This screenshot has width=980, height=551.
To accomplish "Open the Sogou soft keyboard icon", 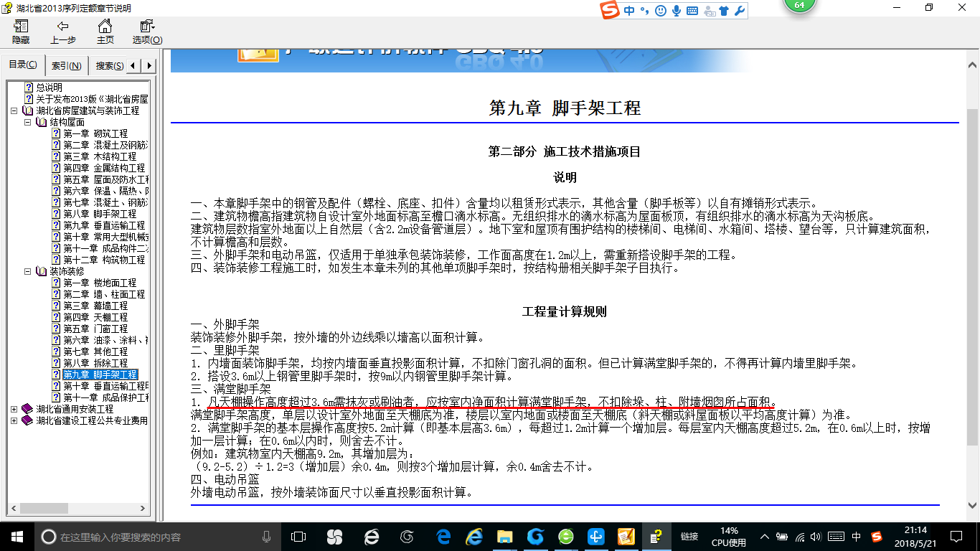I will 692,11.
